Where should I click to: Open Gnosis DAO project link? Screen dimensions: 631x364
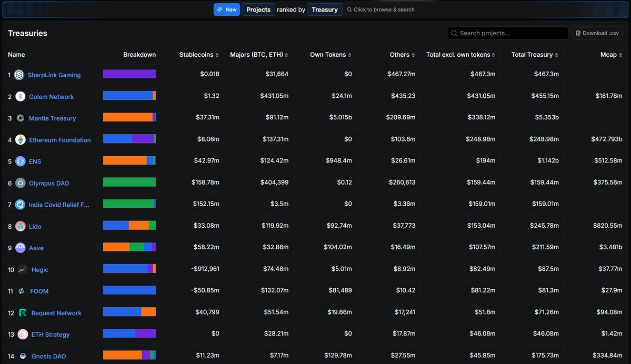[48, 356]
